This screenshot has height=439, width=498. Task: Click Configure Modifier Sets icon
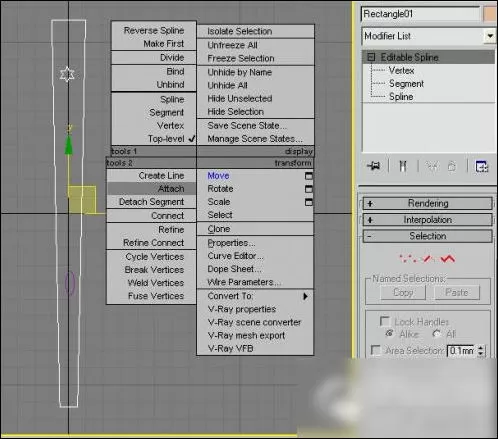481,166
